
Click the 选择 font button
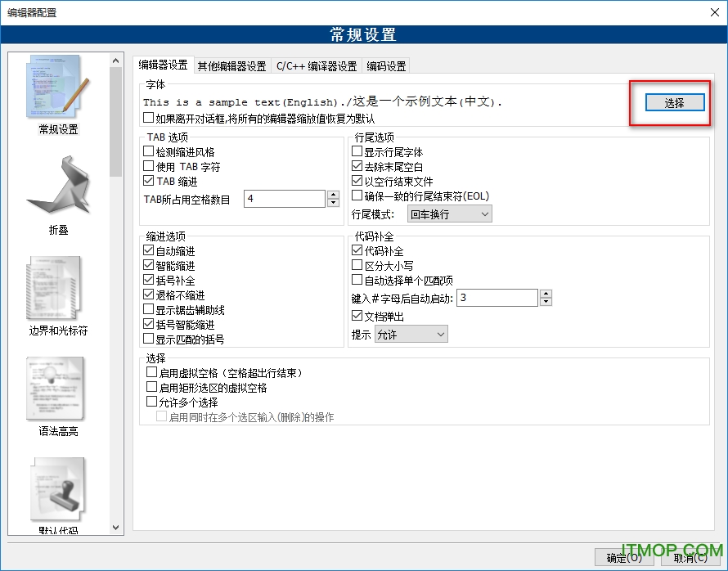[675, 102]
